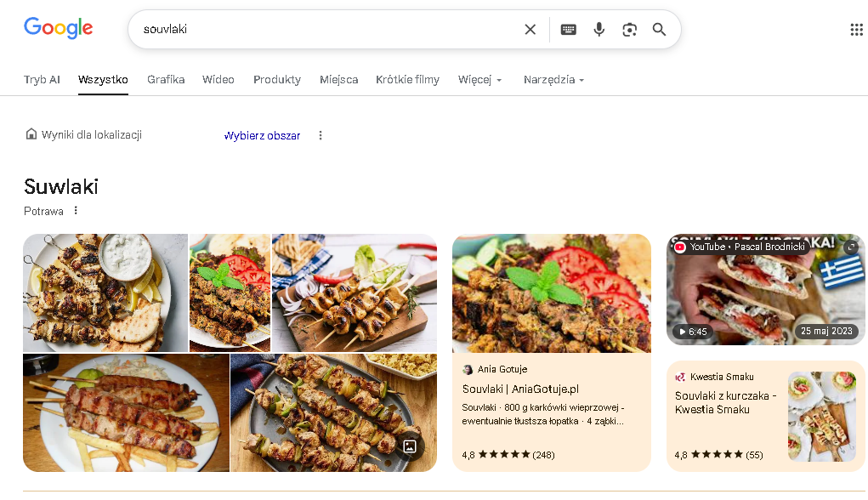
Task: Open the on-screen keyboard input tool
Action: pyautogui.click(x=569, y=30)
